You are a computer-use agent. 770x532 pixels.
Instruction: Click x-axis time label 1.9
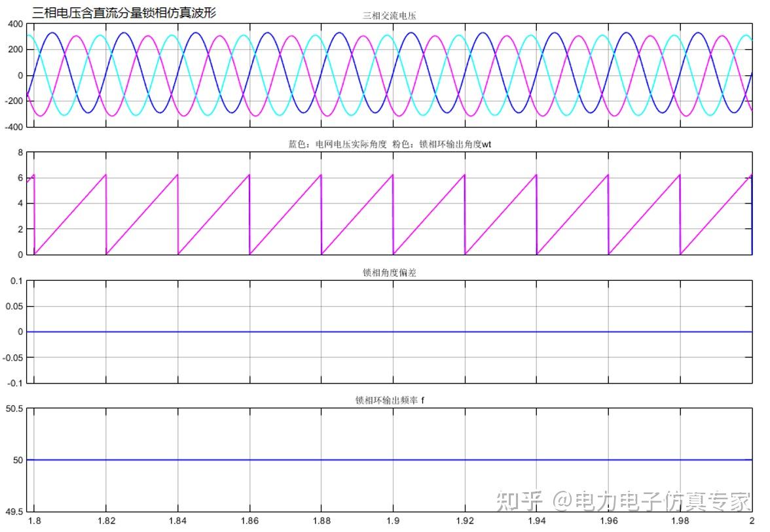[393, 521]
